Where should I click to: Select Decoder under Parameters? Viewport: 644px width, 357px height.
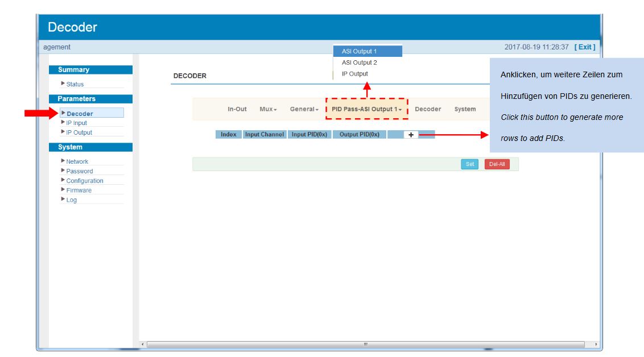pyautogui.click(x=80, y=114)
